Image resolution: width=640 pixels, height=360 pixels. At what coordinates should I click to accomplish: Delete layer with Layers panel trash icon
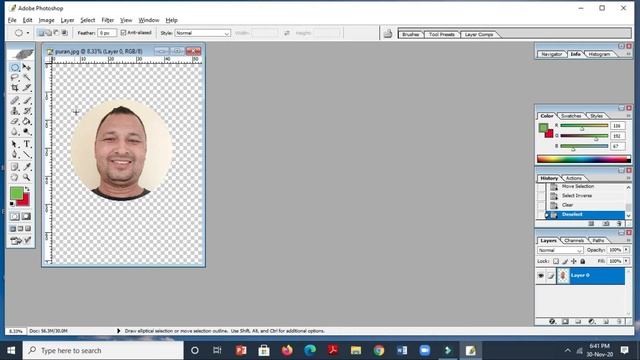click(619, 322)
